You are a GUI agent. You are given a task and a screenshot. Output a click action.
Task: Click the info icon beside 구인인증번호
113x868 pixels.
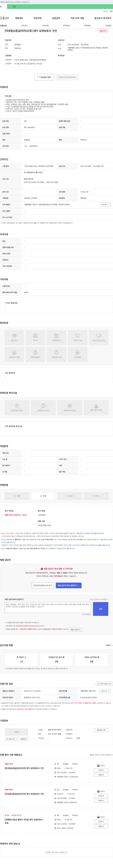tap(69, 698)
